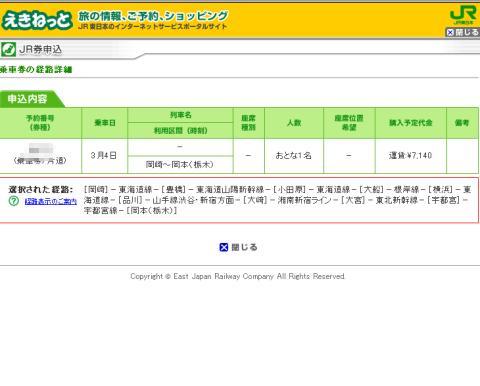Click the route text starting with [岡崎]
Viewport: 480px width, 386px height.
click(x=277, y=200)
